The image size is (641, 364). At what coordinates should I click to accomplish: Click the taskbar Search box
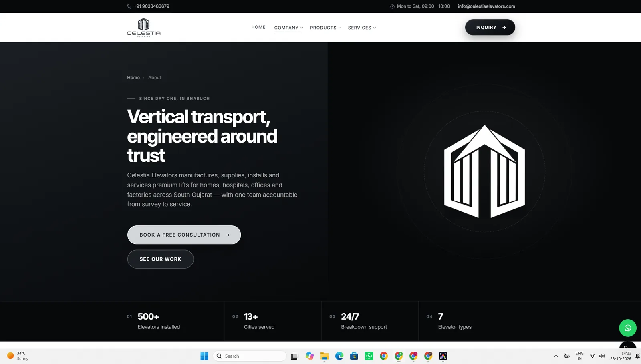[250, 356]
